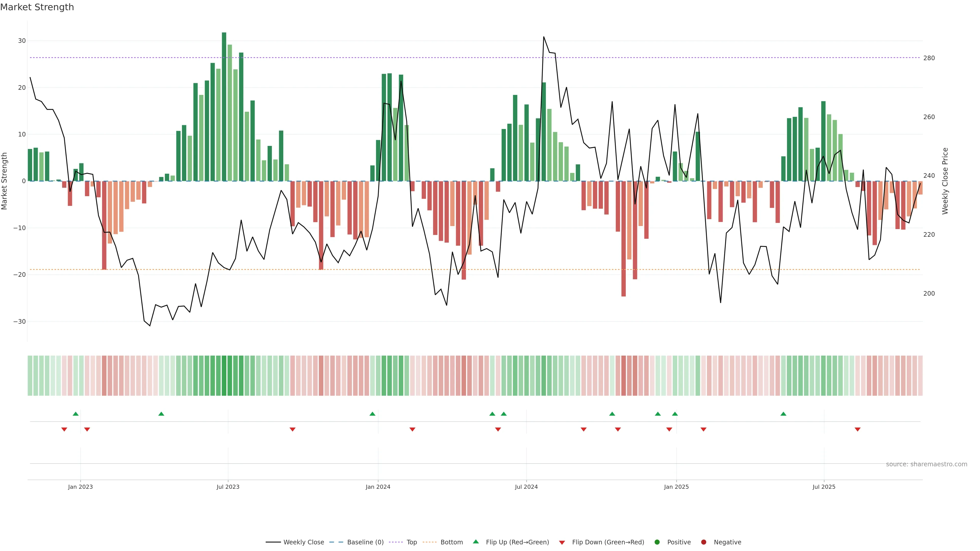Click the 280 tick on the price axis

pos(929,58)
